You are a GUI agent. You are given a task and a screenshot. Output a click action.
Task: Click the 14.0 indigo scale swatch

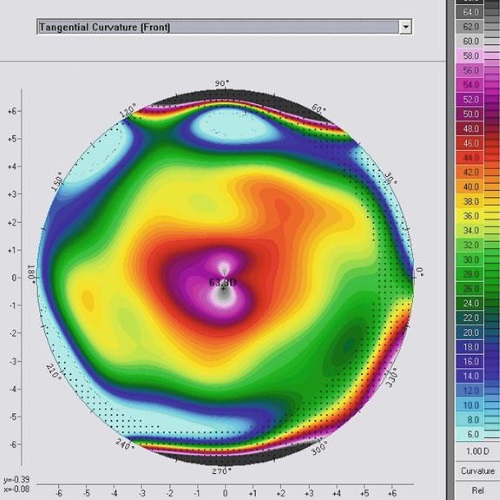point(470,376)
